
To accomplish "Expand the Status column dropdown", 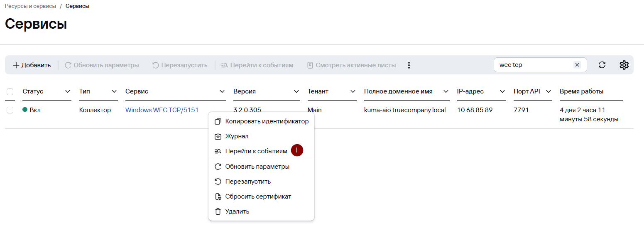I will (x=68, y=91).
